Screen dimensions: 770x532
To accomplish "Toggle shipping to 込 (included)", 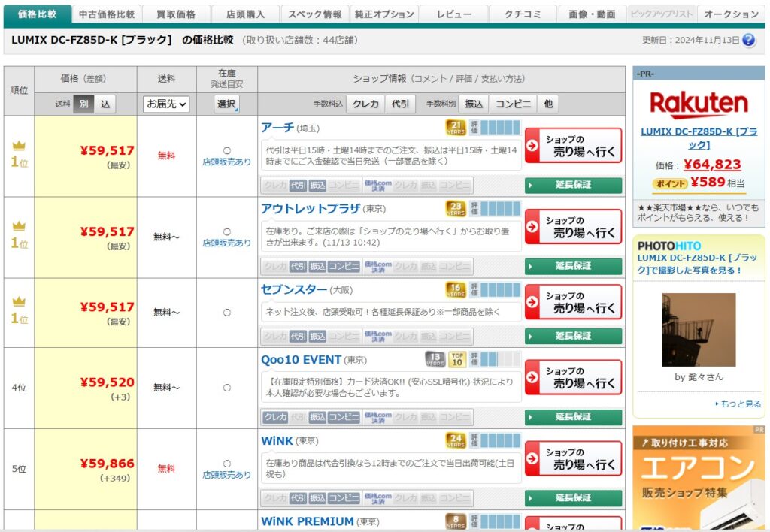I will pos(105,104).
